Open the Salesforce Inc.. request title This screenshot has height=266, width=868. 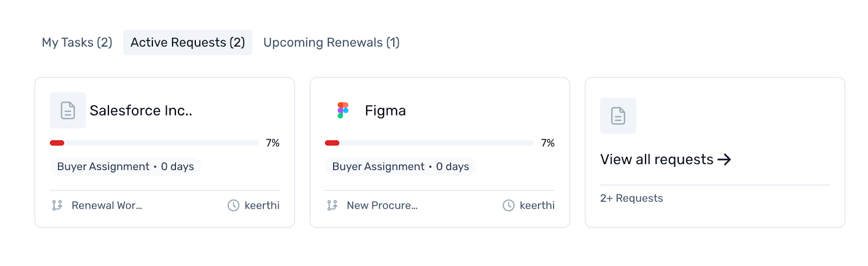point(141,111)
